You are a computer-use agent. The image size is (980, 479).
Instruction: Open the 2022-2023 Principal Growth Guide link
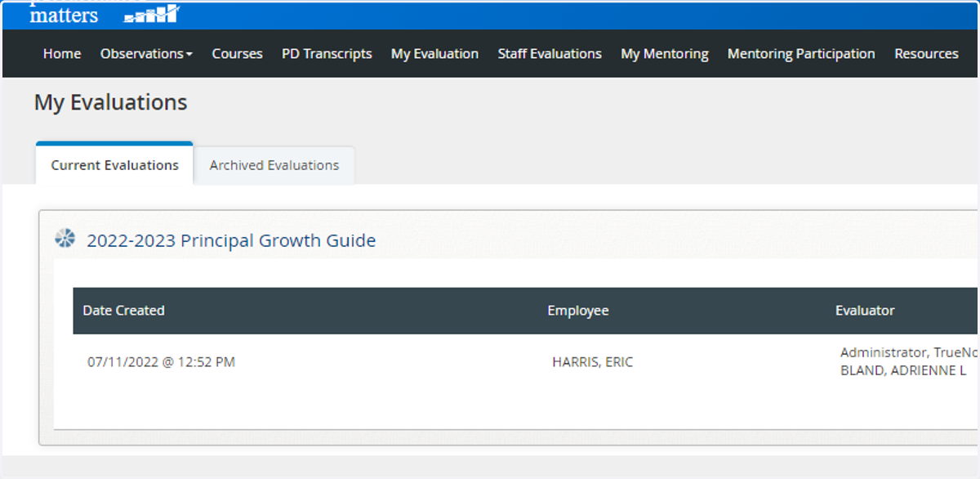tap(231, 240)
